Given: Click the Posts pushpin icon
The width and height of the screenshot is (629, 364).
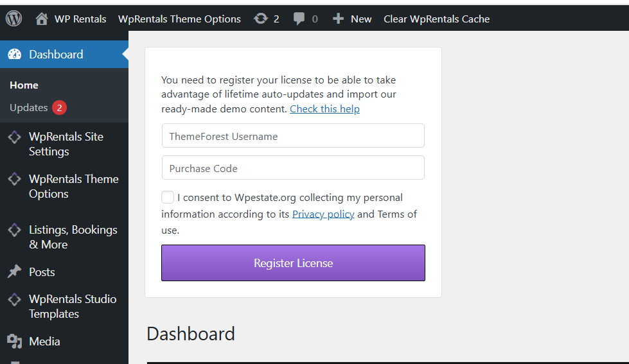Looking at the screenshot, I should (14, 272).
